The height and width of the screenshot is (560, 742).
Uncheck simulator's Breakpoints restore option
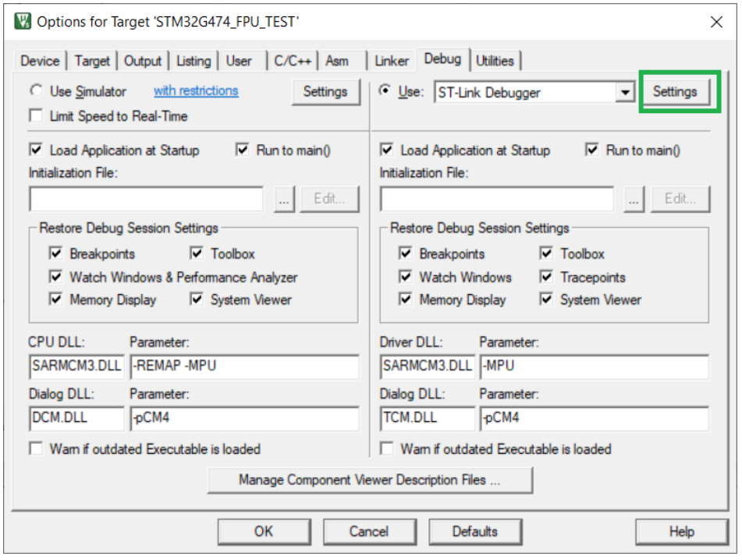(x=56, y=253)
